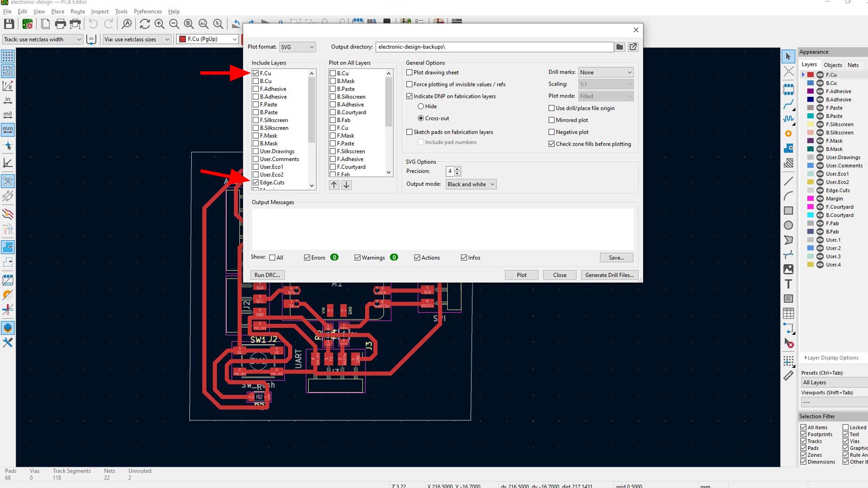Image resolution: width=868 pixels, height=488 pixels.
Task: Toggle ratsnest display icon
Action: 8,181
